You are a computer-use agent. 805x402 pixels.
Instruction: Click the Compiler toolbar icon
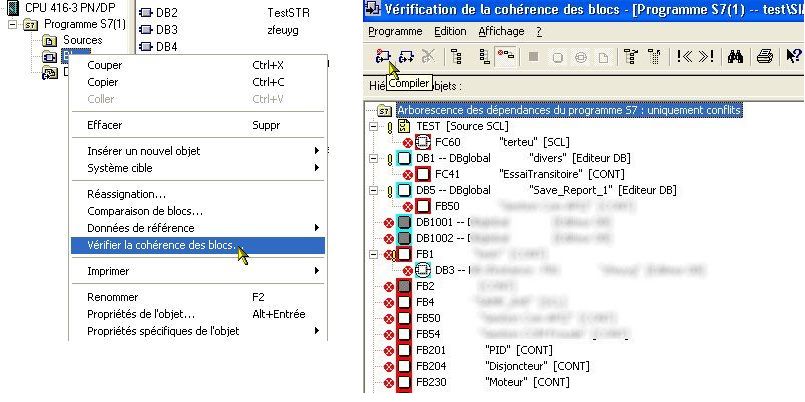[383, 56]
